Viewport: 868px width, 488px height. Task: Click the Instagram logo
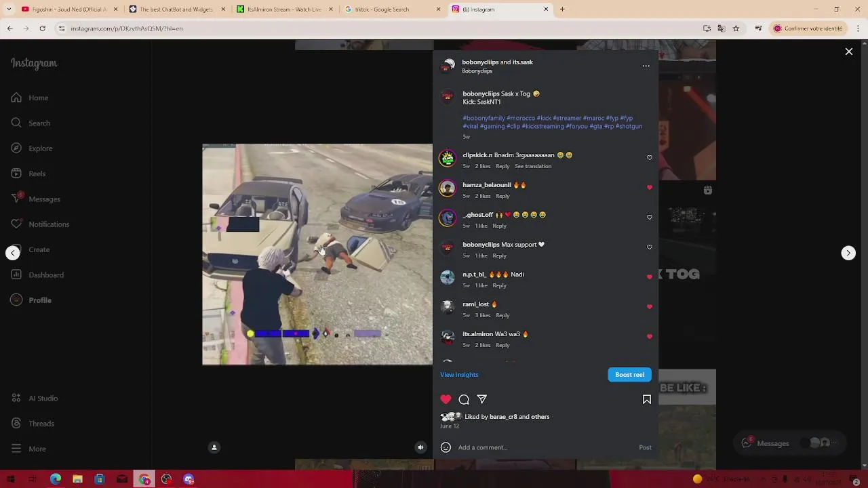[x=34, y=63]
